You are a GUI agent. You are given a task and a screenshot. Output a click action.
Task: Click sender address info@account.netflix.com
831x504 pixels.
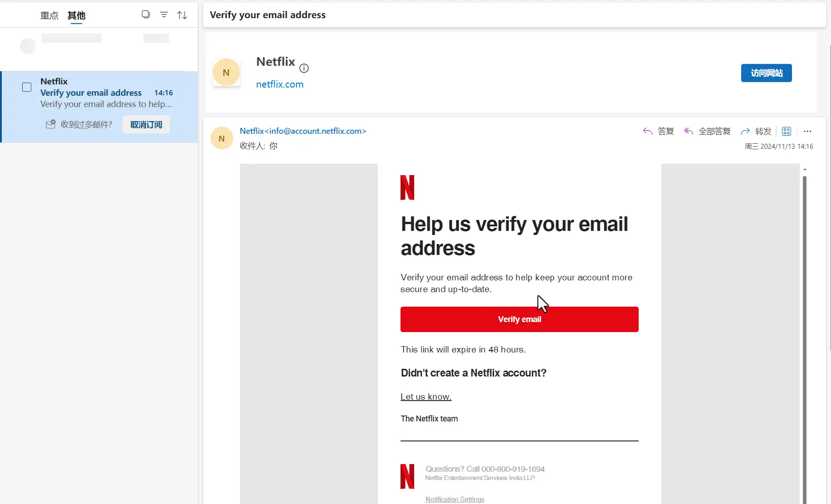[x=318, y=131]
